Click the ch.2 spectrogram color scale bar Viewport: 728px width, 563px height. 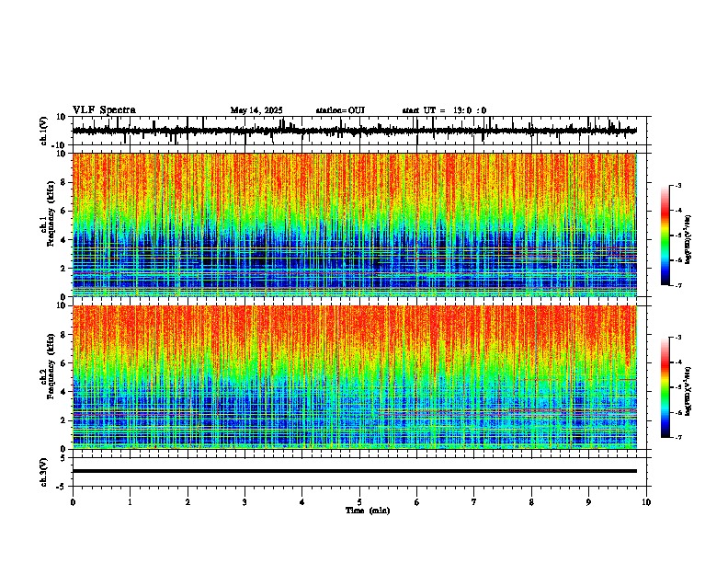tap(665, 387)
